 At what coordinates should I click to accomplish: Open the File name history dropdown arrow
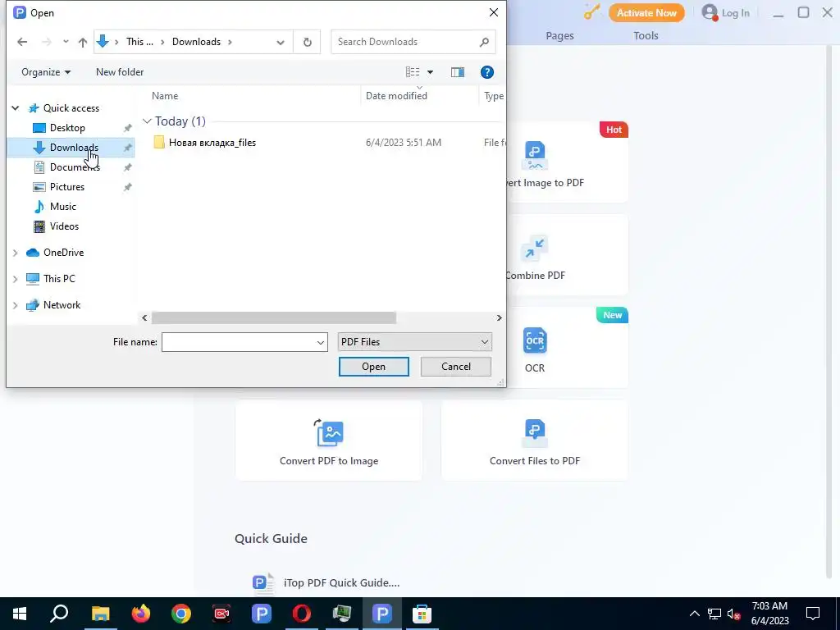pyautogui.click(x=321, y=342)
